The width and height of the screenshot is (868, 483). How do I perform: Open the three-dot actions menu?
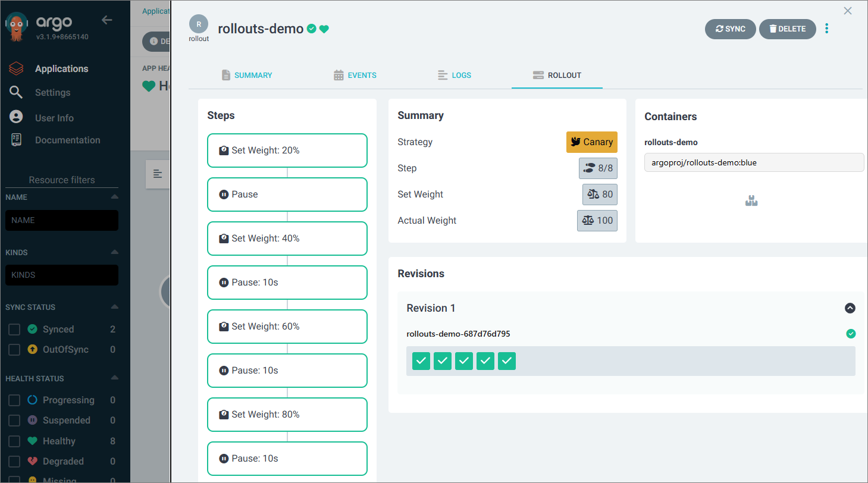826,29
